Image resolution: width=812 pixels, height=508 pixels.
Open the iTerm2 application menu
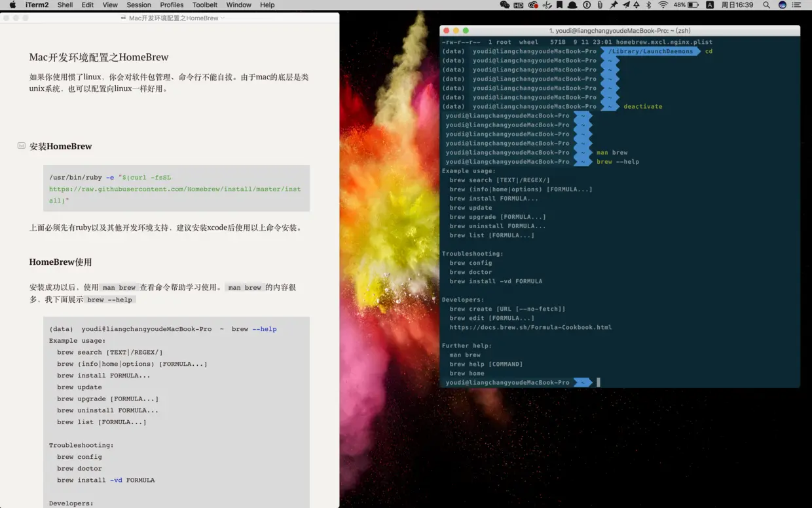(37, 5)
